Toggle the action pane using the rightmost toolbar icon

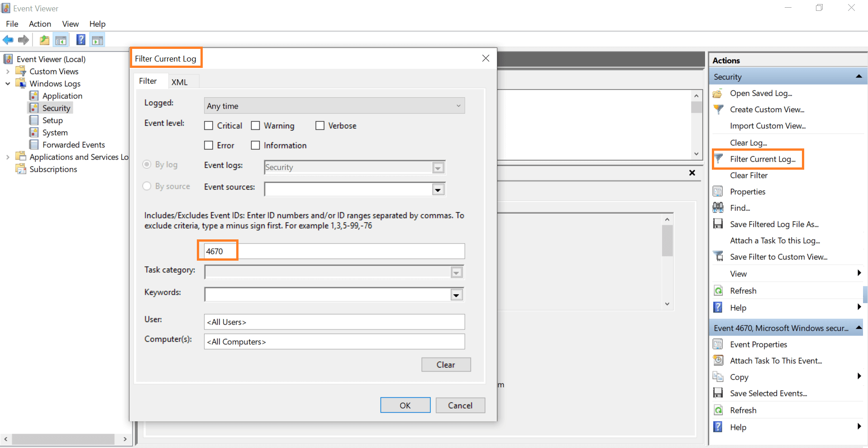click(x=97, y=40)
